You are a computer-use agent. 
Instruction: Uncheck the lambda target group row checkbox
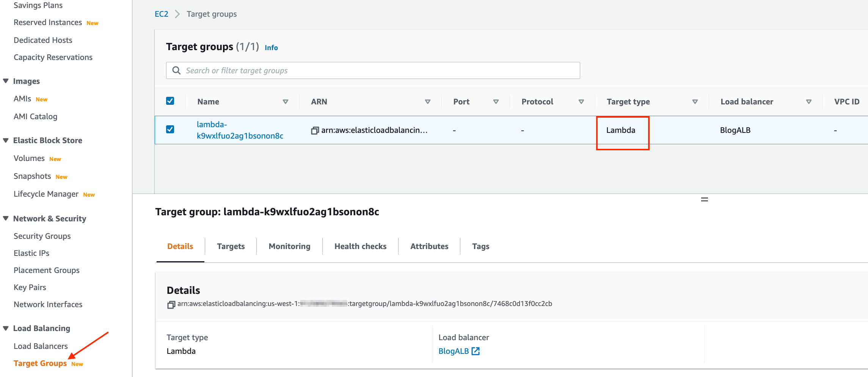point(170,129)
